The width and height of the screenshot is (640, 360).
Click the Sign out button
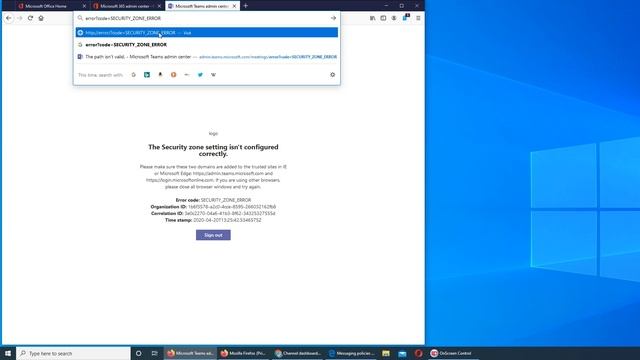click(213, 235)
